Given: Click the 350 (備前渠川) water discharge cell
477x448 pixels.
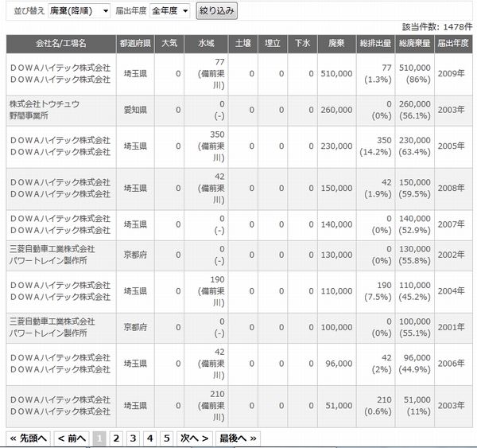Looking at the screenshot, I should tap(206, 146).
